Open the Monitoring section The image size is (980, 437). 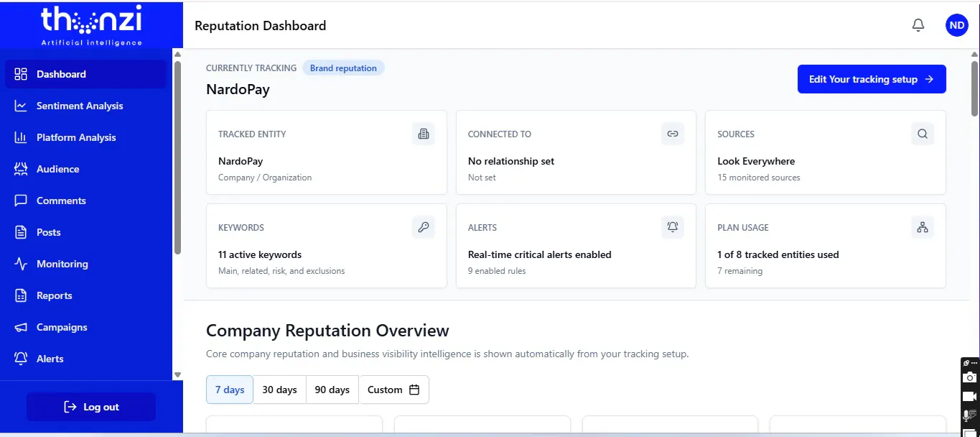86,264
